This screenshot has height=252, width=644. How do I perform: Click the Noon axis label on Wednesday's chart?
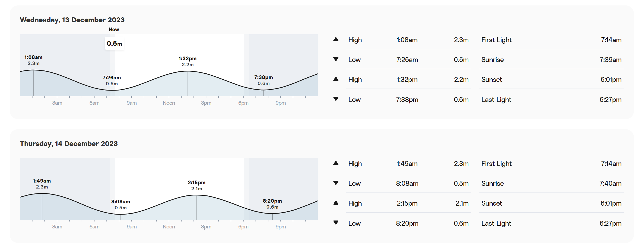pos(169,103)
